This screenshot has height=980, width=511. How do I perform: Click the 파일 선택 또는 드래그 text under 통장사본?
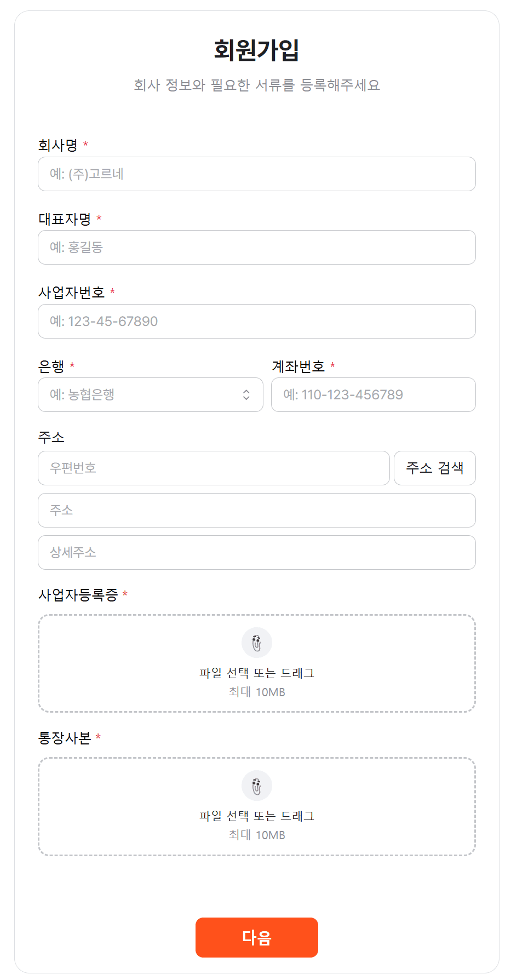click(256, 817)
